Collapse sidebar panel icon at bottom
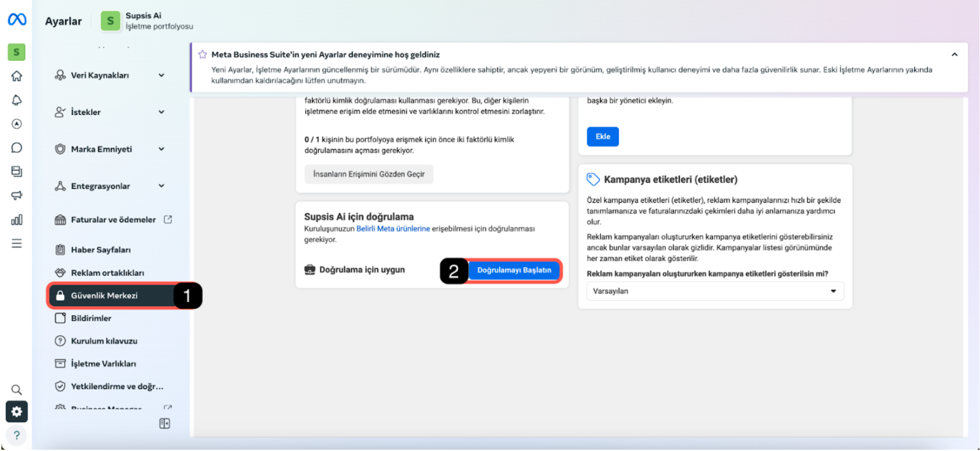 click(x=164, y=424)
